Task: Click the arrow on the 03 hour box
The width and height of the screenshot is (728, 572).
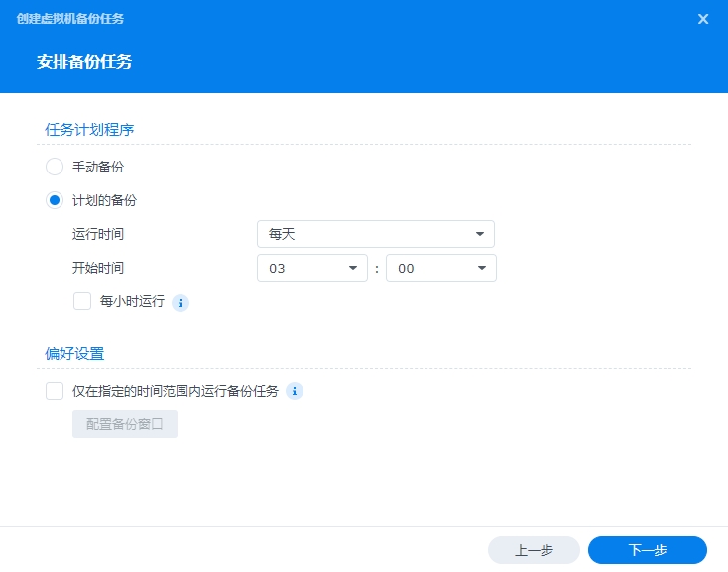Action: click(x=352, y=268)
